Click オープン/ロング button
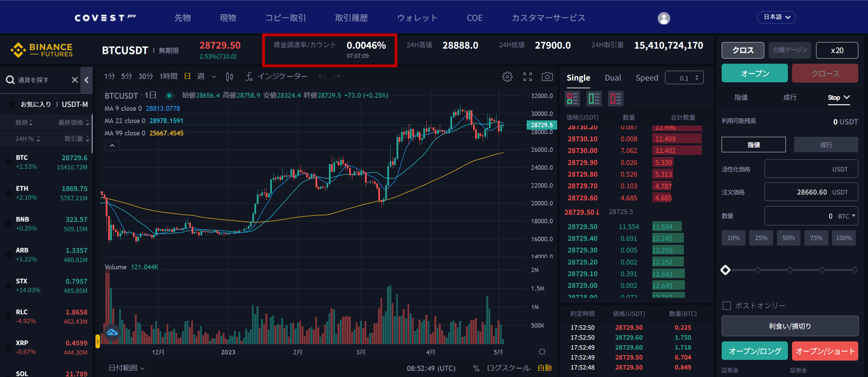Viewport: 868px width, 377px height. (x=754, y=351)
